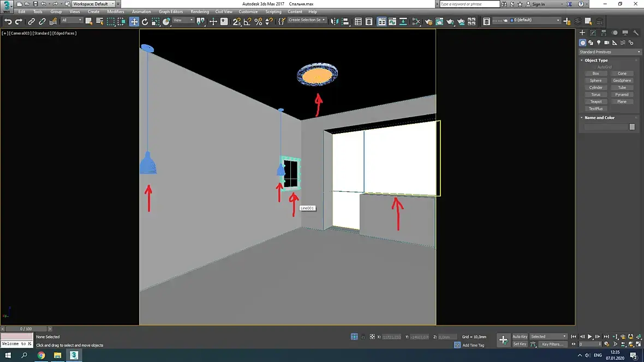Click the TextPlus object button
Viewport: 644px width, 362px height.
pyautogui.click(x=595, y=109)
